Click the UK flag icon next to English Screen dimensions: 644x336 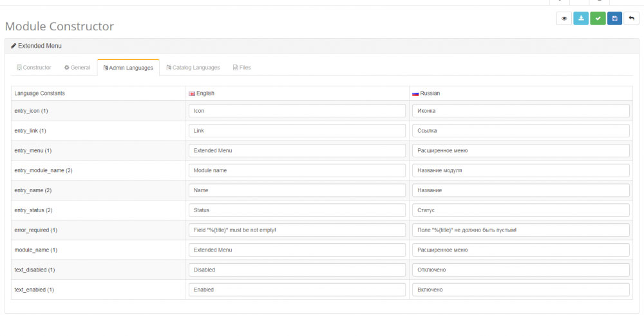(192, 94)
